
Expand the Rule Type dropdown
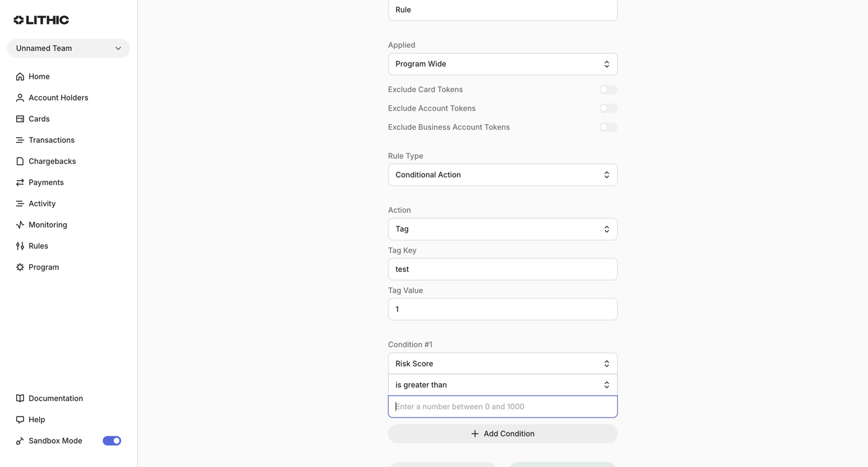[502, 175]
